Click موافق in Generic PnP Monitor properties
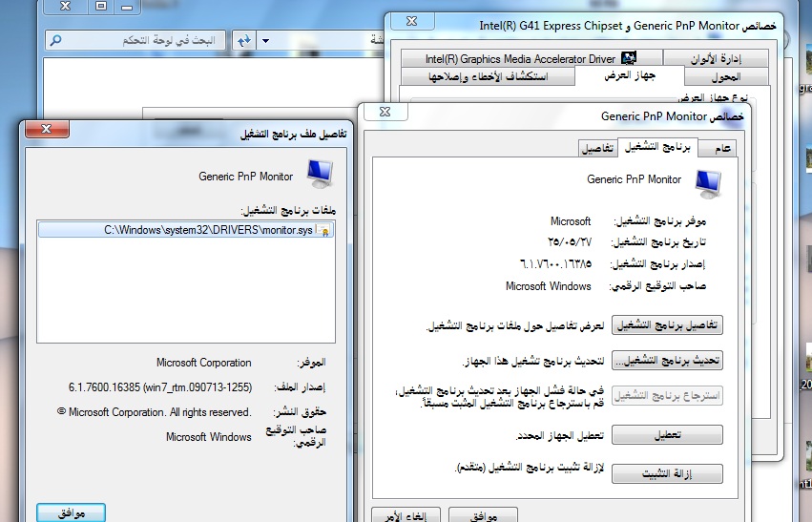The height and width of the screenshot is (522, 812). pos(483,515)
